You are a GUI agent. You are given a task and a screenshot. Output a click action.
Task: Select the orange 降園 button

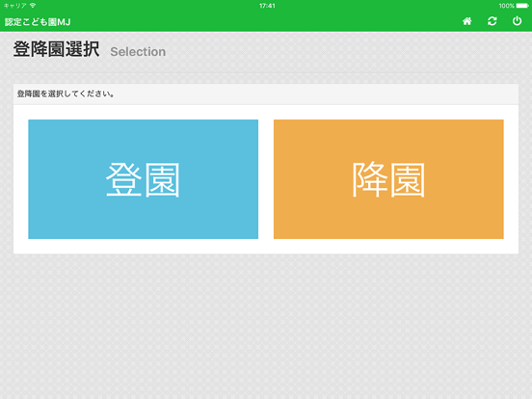(388, 179)
